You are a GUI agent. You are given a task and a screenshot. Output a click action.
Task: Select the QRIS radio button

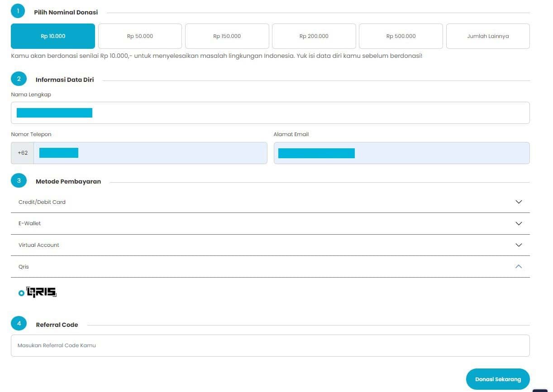pos(21,293)
